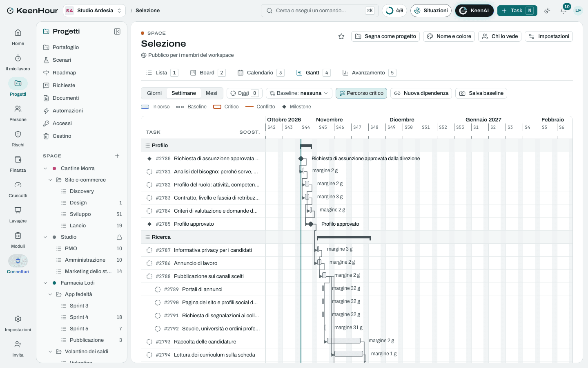Collapse Sito e-commerce folder

point(50,180)
